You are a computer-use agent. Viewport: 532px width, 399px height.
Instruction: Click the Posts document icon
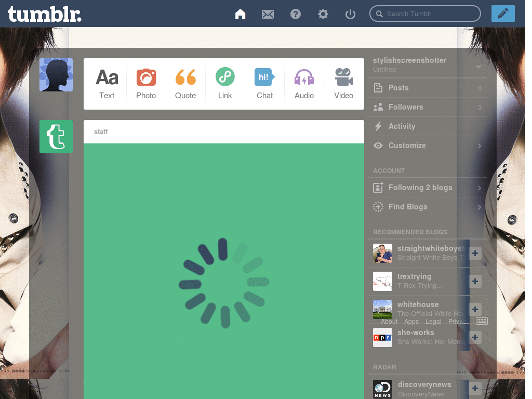(378, 88)
